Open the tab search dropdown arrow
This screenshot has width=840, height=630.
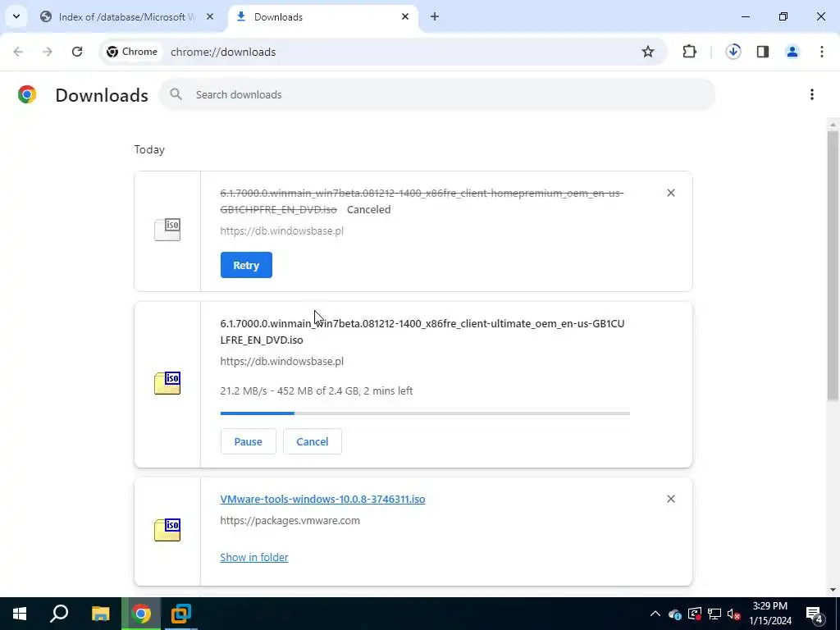(16, 16)
